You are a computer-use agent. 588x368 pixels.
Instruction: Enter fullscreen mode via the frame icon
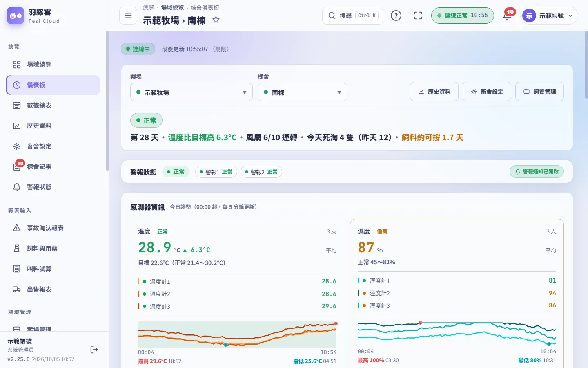(418, 16)
